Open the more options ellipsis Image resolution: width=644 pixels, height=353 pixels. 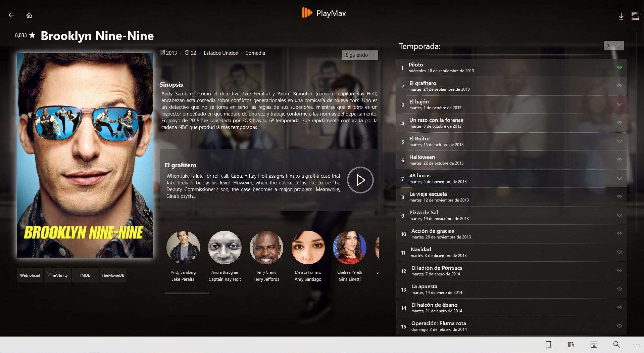(x=636, y=345)
